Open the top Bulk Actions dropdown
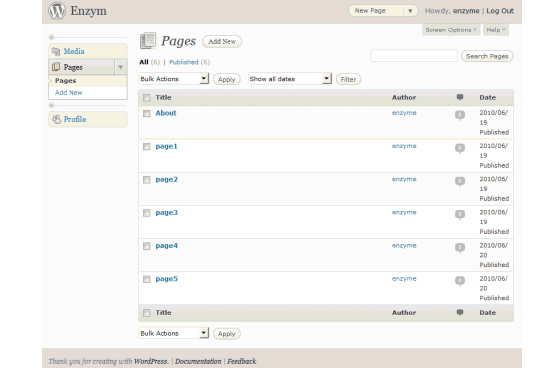Viewport: 560px width, 368px height. point(174,79)
